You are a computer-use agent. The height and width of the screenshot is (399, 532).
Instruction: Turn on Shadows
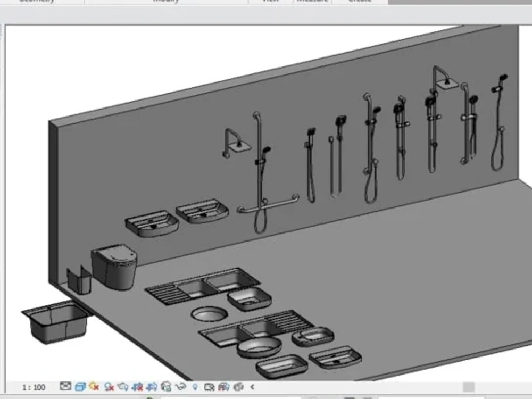108,387
